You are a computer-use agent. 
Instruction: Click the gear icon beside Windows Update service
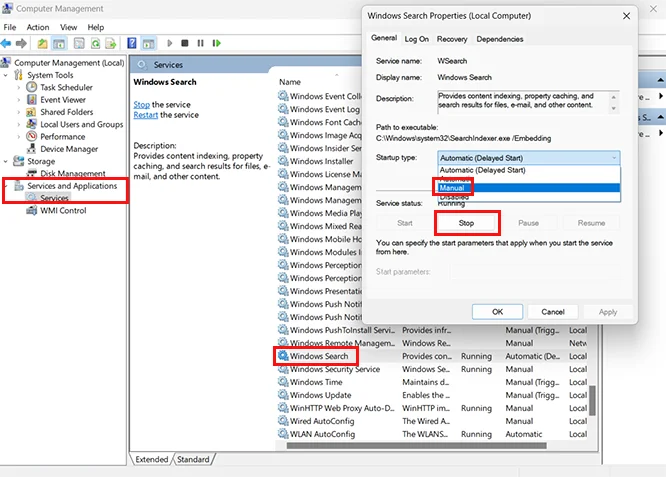click(x=283, y=394)
